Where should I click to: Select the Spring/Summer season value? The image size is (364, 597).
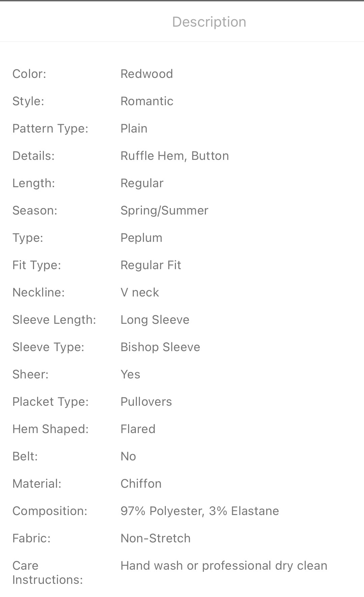tap(164, 210)
